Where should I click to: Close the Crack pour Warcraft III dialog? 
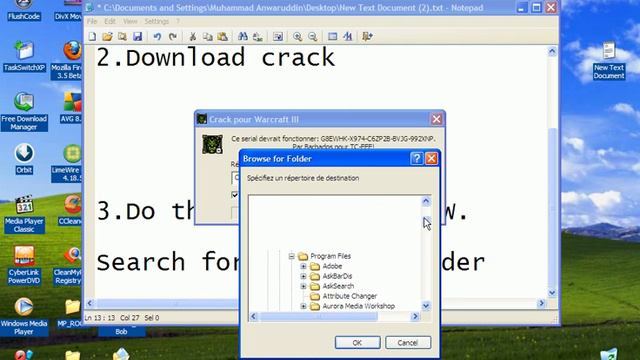(436, 119)
